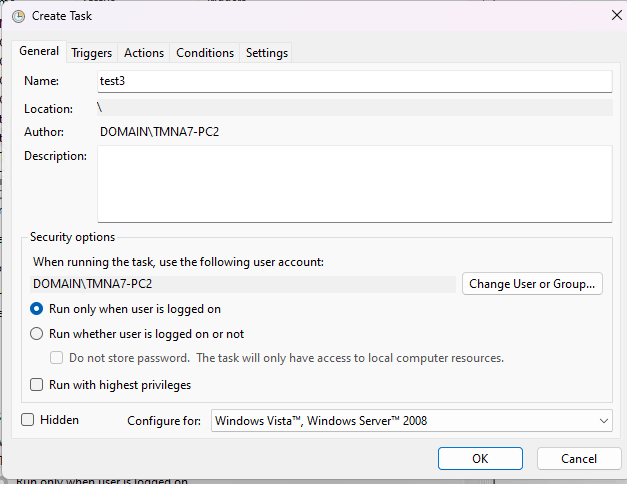Screen dimensions: 627x484
Task: Click the Name label
Action: [x=41, y=81]
